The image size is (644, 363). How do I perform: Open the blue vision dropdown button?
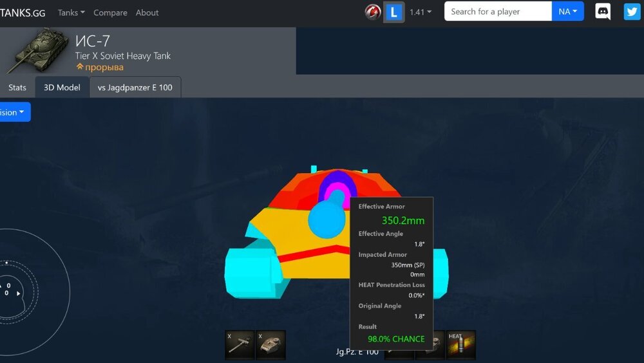(14, 112)
